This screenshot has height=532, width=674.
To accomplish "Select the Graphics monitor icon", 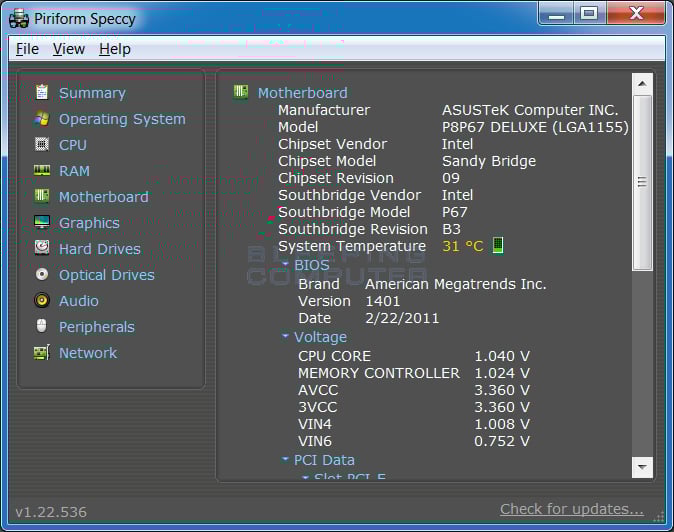I will pos(42,223).
